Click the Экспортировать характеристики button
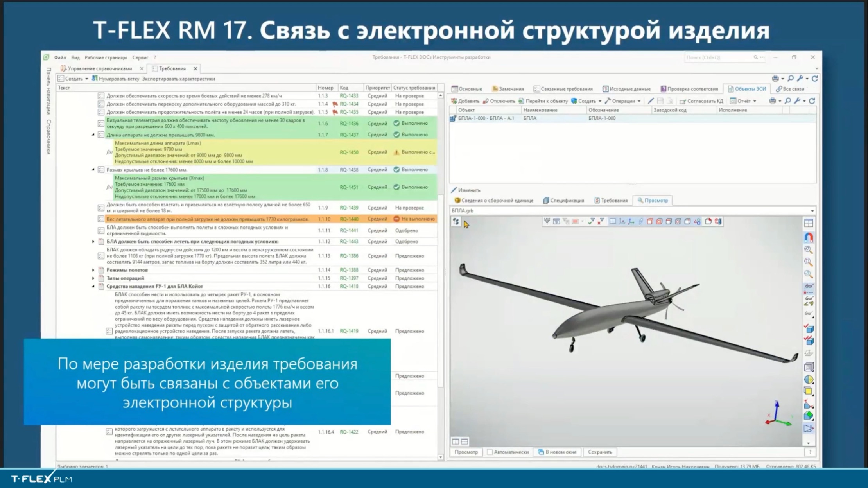Viewport: 868px width, 488px height. click(178, 79)
